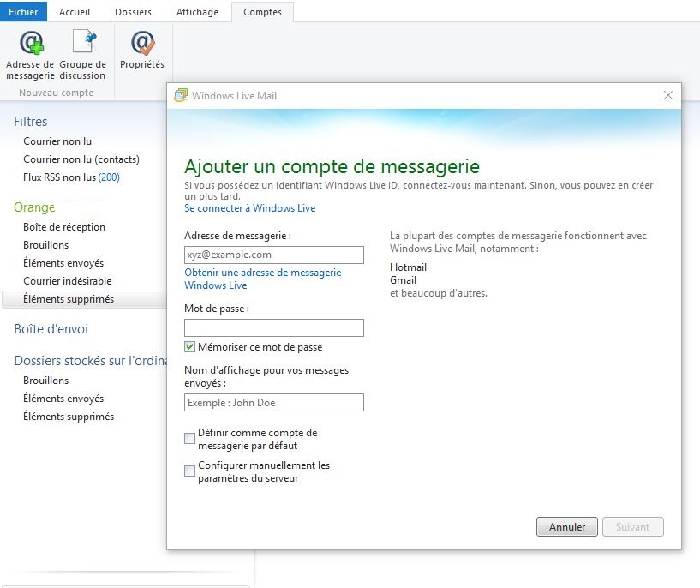Open Courrier non lu filter
Screen dimensions: 700x588
coord(57,141)
